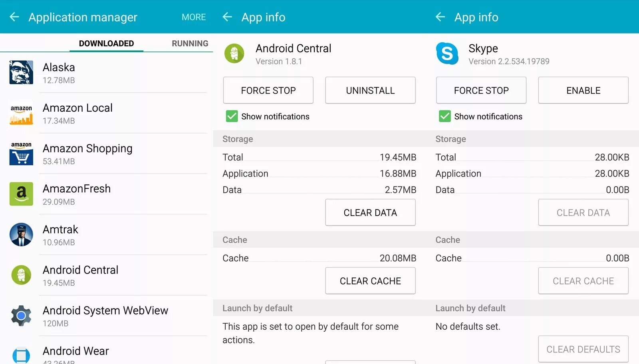
Task: Force stop Skype
Action: pos(481,90)
